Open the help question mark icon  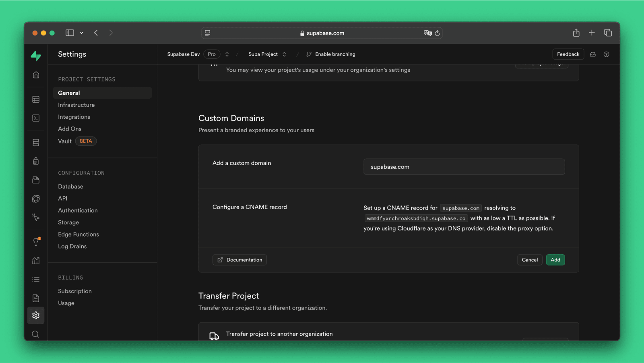[x=607, y=54]
